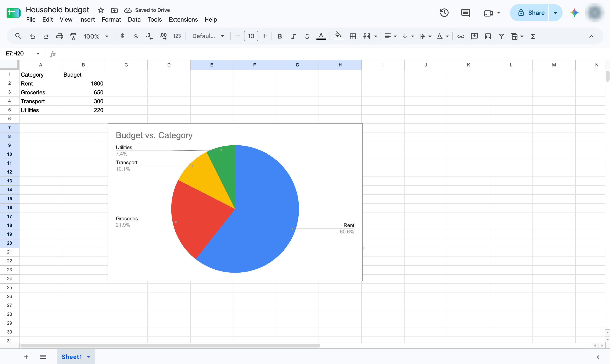Open the zoom 100% dropdown

coord(96,36)
